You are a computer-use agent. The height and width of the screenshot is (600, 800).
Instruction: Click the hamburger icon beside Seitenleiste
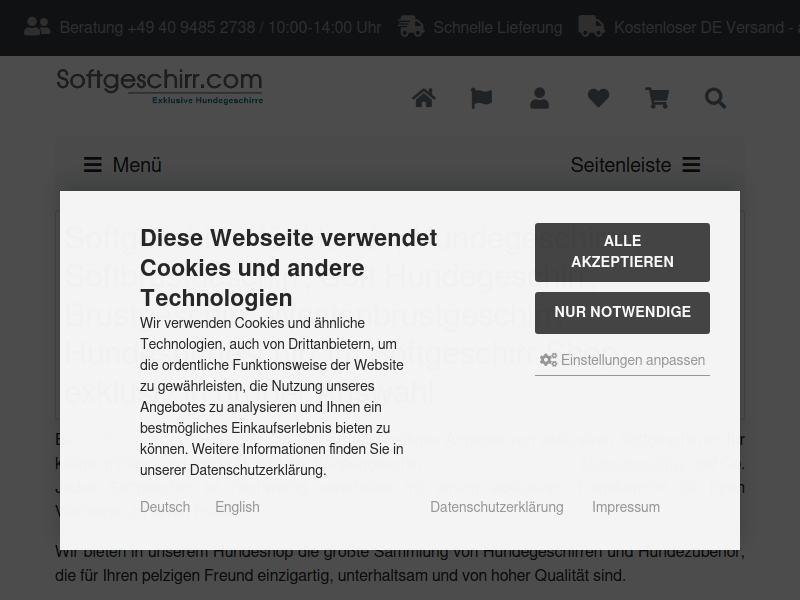[x=691, y=165]
